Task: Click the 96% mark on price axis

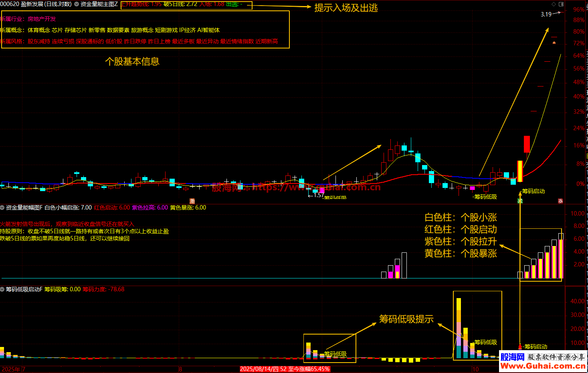Action: coord(578,9)
